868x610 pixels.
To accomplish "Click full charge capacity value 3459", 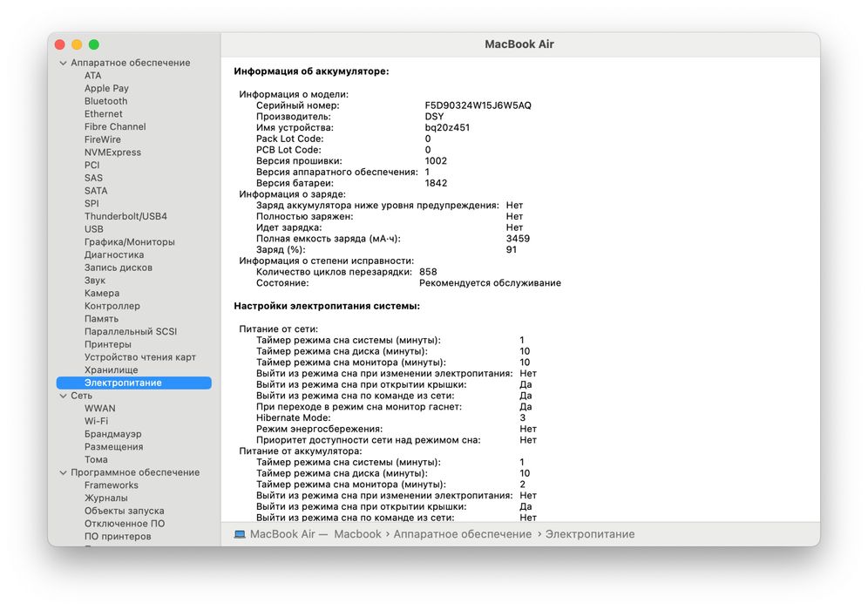I will pos(518,239).
